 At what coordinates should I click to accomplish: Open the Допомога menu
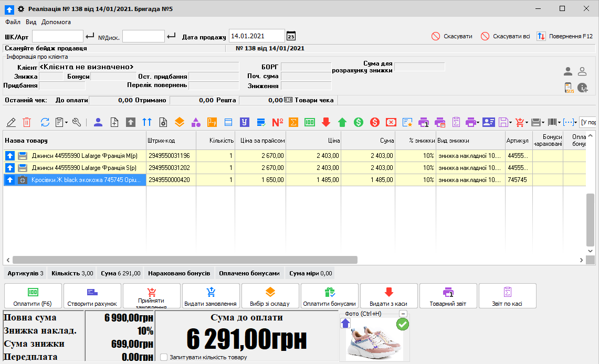(x=56, y=22)
